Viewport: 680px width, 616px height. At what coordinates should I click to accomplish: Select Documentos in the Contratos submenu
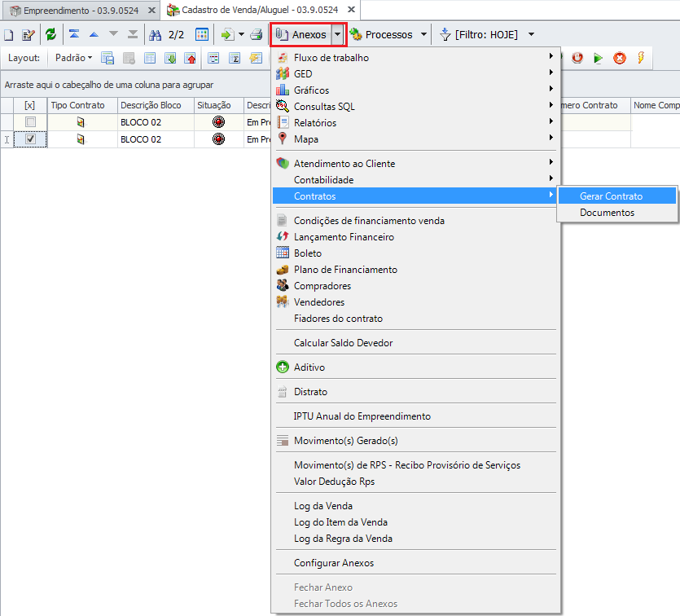tap(617, 213)
